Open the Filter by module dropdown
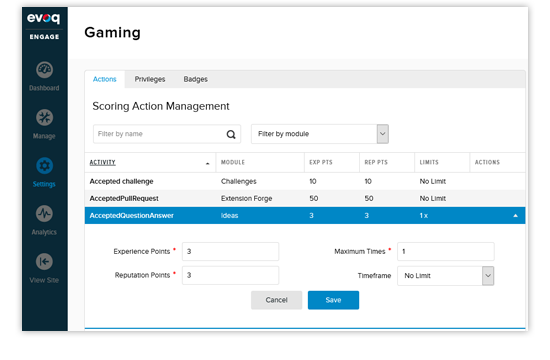The width and height of the screenshot is (550, 360). [320, 134]
